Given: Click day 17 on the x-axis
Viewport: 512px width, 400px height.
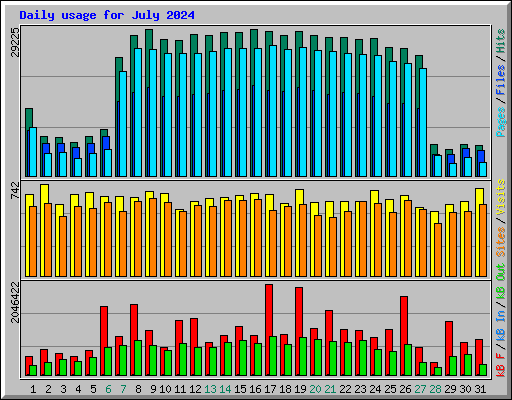Looking at the screenshot, I should click(270, 389).
